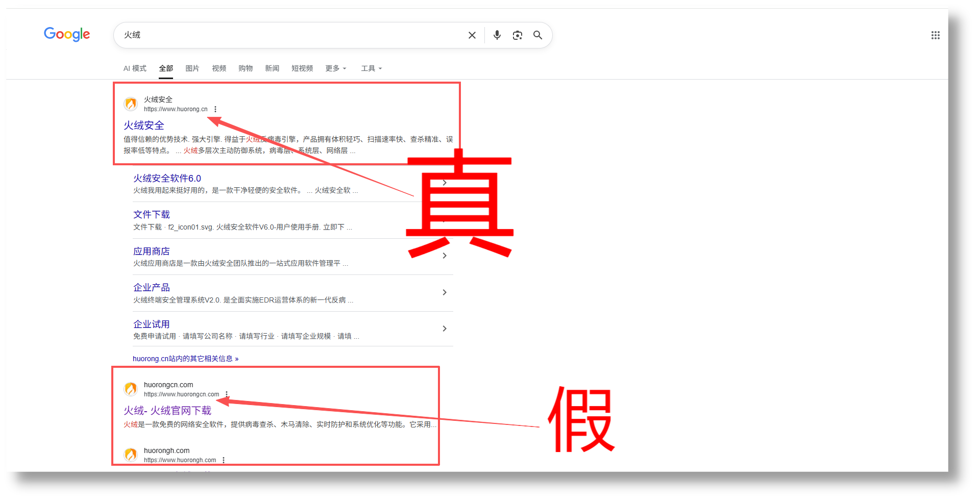Clear the search query with the X icon
The width and height of the screenshot is (980, 503).
tap(472, 35)
